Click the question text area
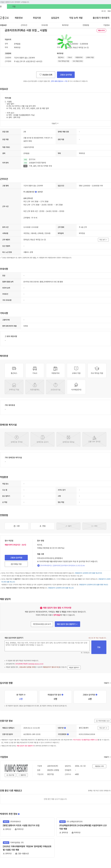The width and height of the screenshot is (111, 868). 47,646
